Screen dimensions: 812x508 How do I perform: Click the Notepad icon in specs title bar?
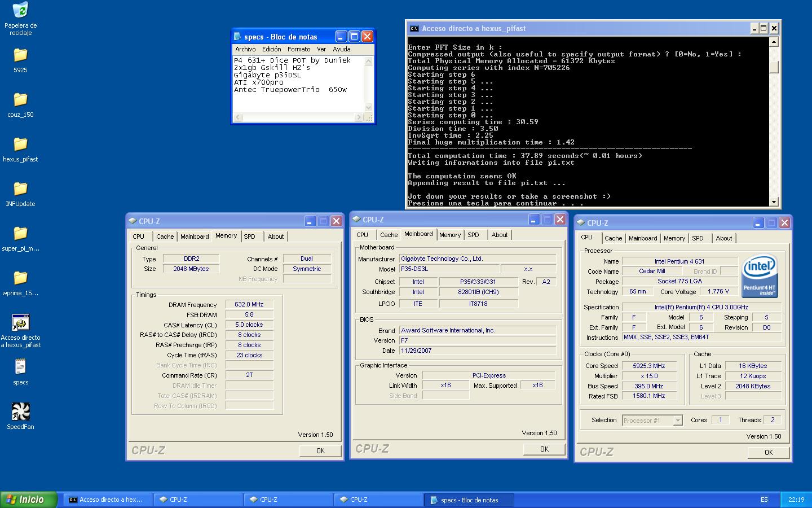(x=238, y=37)
